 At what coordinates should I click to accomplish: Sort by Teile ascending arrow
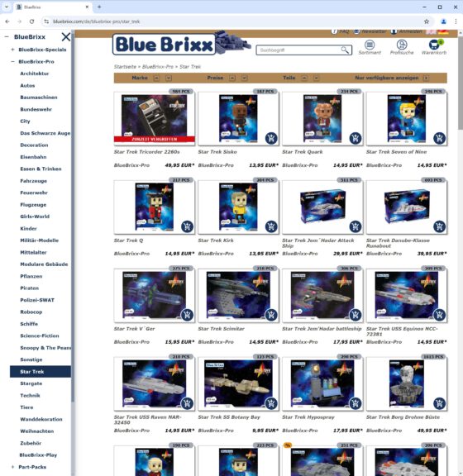[304, 78]
